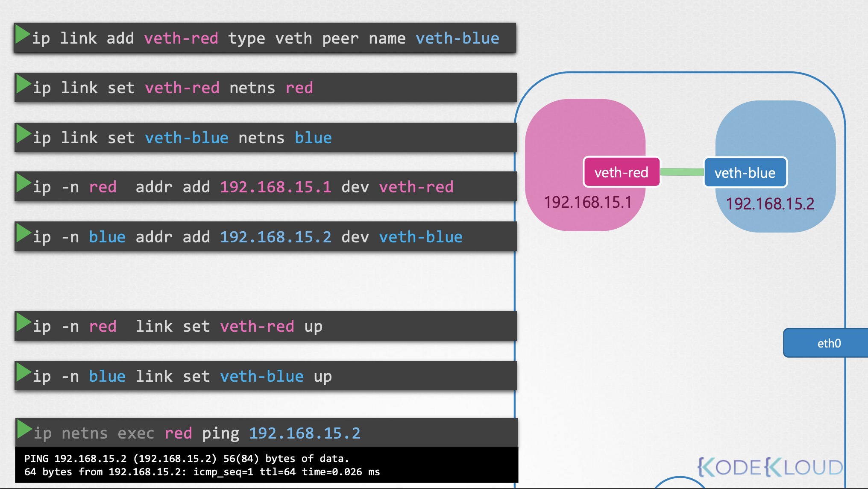Click the green arrow beside 'ip netns exec red ping'

[24, 430]
